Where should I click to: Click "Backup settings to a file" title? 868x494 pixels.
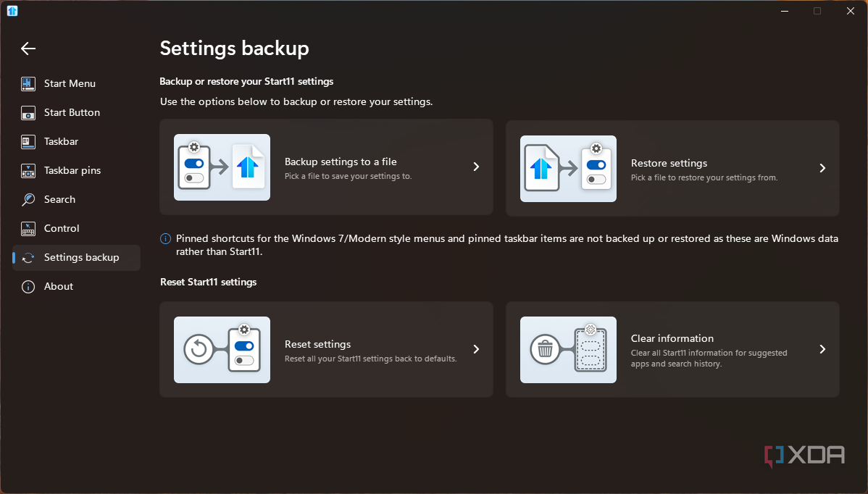341,162
